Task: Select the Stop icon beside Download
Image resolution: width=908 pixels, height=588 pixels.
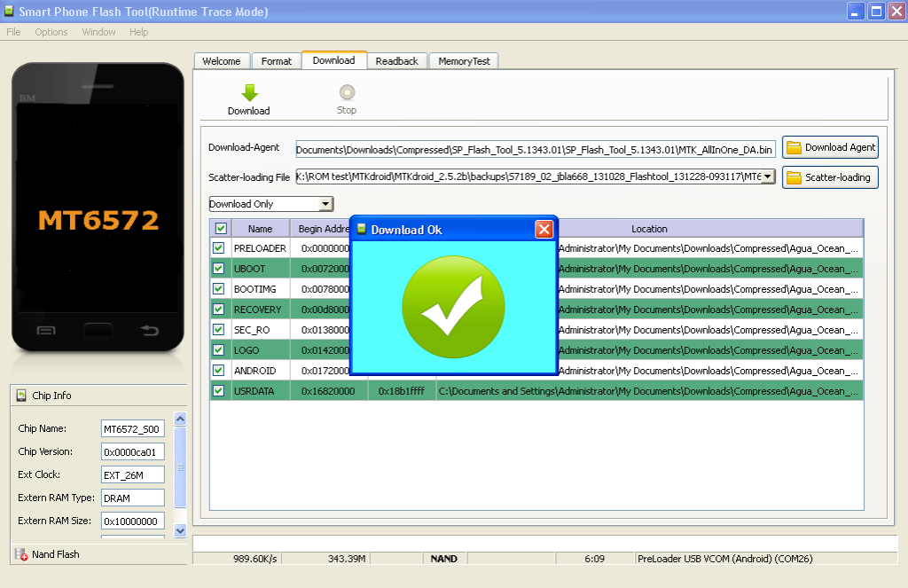Action: pos(346,91)
